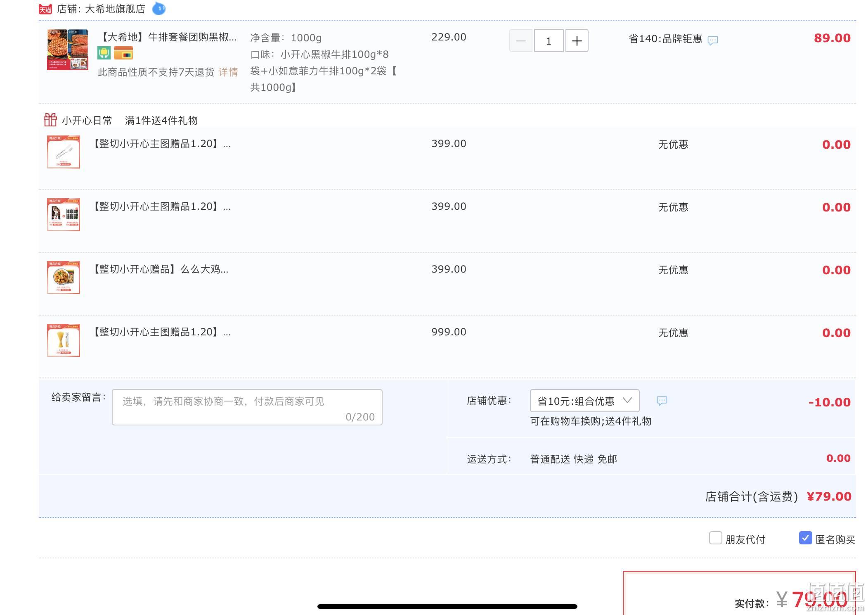This screenshot has width=868, height=615.
Task: Click the credit card payment icon
Action: pos(123,53)
